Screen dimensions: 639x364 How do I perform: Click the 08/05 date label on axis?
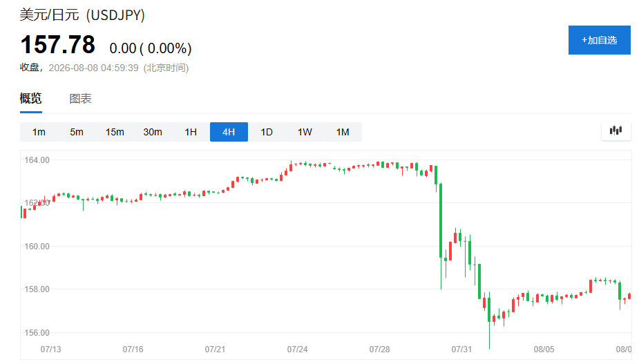click(x=544, y=349)
